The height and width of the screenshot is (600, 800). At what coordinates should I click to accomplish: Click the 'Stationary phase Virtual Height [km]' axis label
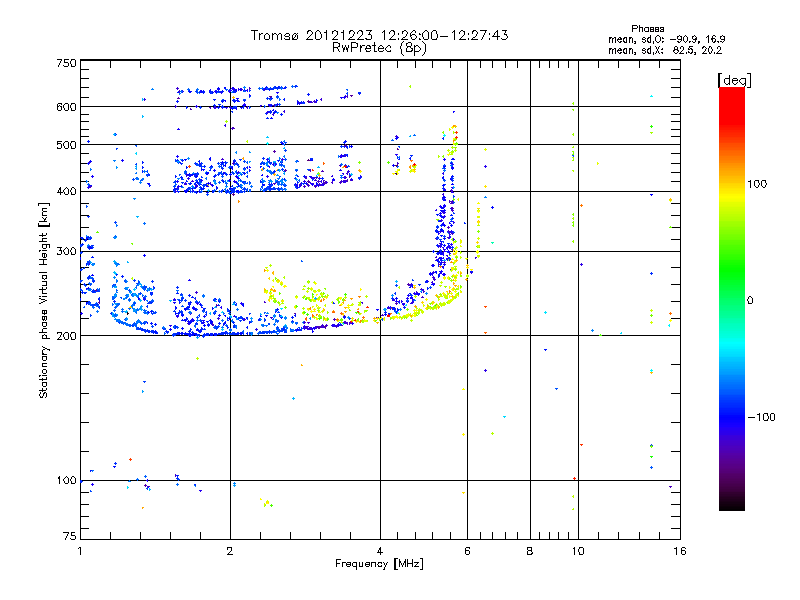(x=44, y=300)
